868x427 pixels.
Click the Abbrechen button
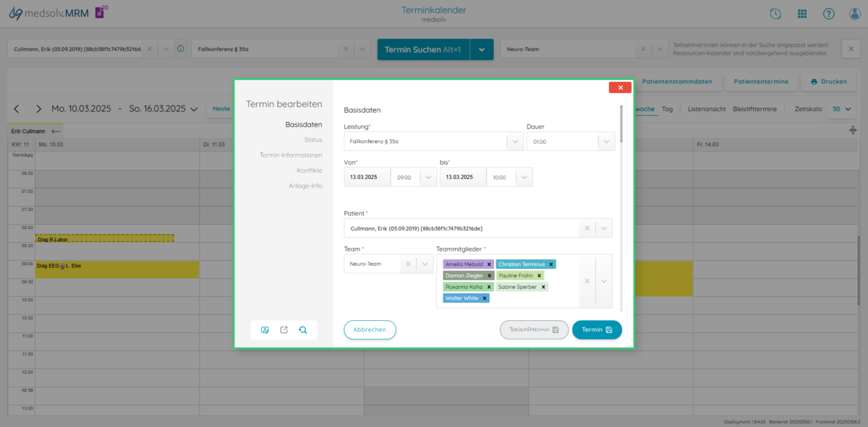click(370, 329)
